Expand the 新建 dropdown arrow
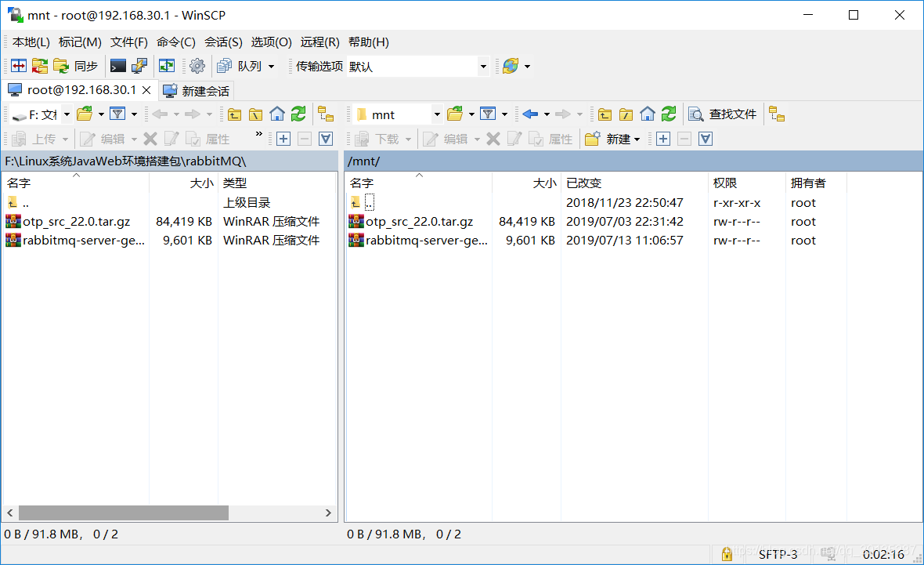The height and width of the screenshot is (565, 924). click(x=637, y=139)
